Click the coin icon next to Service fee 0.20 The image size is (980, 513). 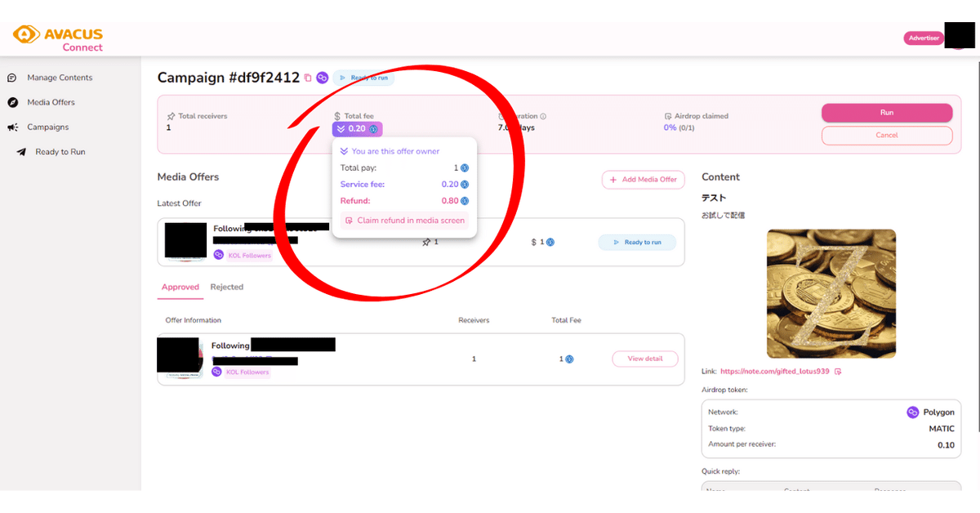[465, 185]
